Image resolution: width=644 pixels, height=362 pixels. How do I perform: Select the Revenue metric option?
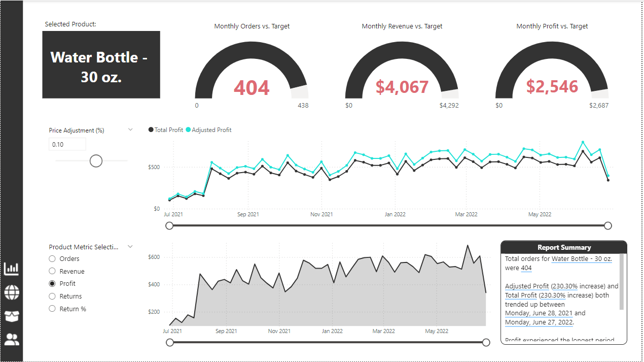click(52, 271)
